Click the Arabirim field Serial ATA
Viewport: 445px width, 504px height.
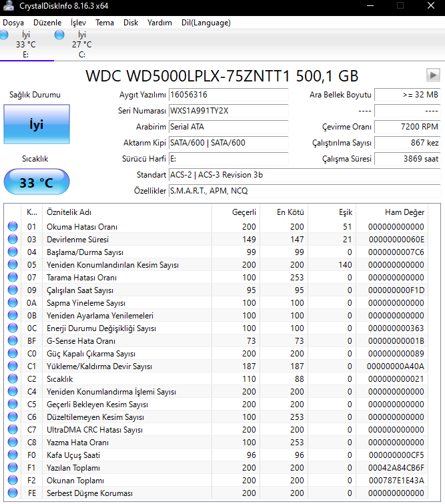coord(228,127)
